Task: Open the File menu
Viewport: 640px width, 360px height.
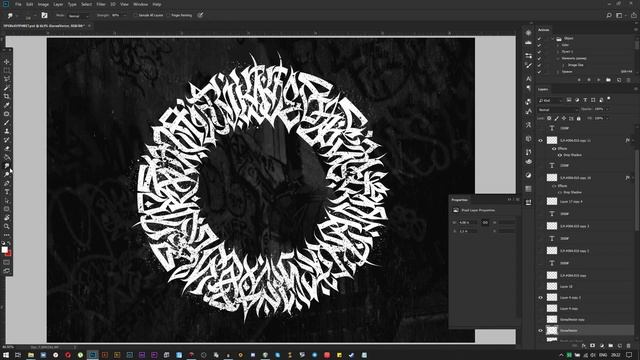Action: pos(18,4)
